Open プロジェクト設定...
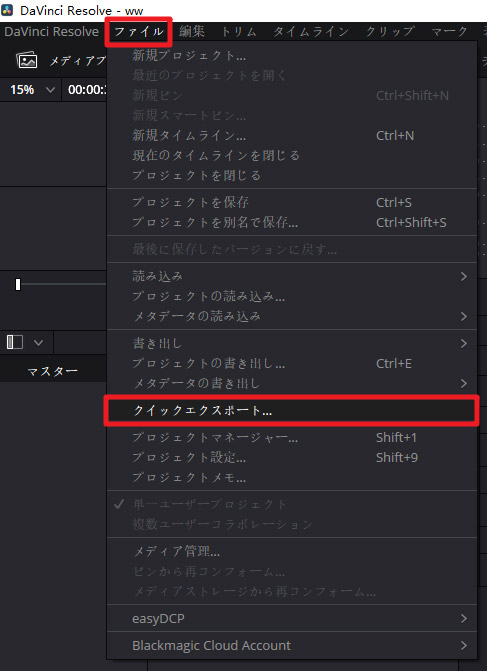Screen dimensions: 487x671 click(291, 457)
